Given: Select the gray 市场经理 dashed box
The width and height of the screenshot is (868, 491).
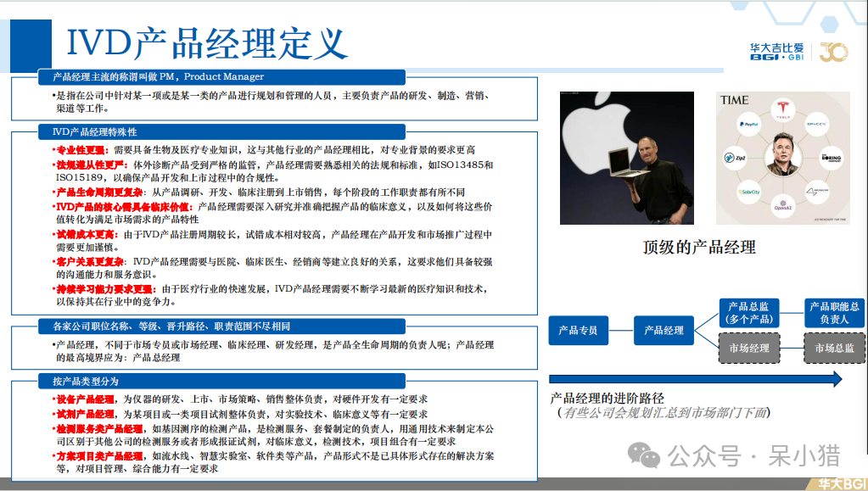Looking at the screenshot, I should (x=748, y=348).
